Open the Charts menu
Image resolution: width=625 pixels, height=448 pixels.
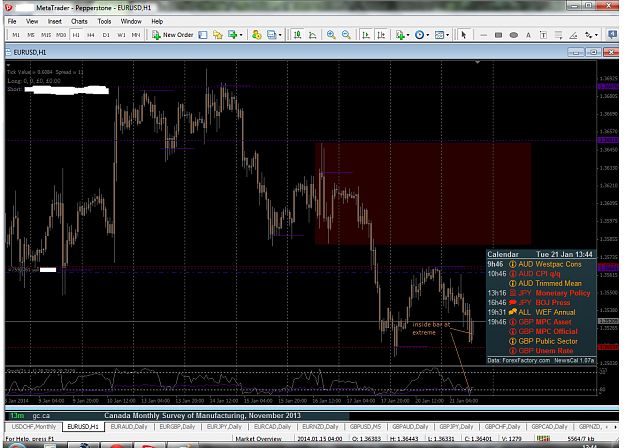[x=79, y=22]
